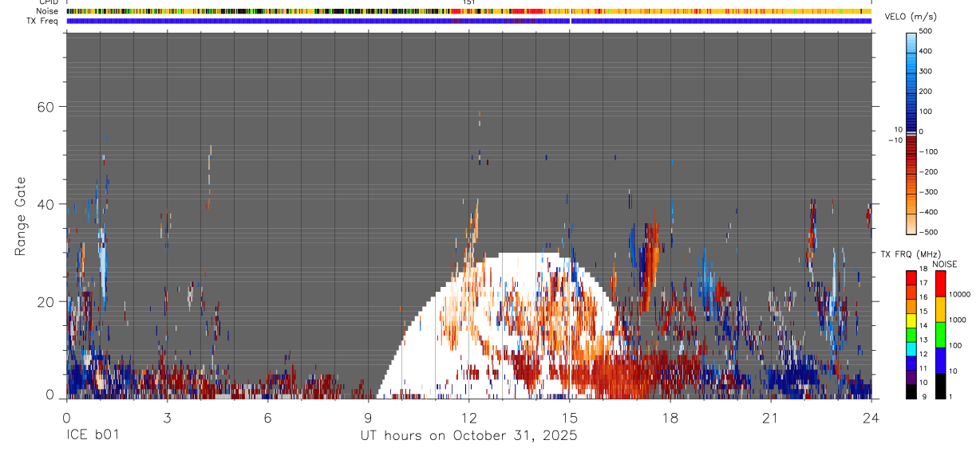Click the multicolored Noise strip at top
The height and width of the screenshot is (452, 980).
coord(469,11)
